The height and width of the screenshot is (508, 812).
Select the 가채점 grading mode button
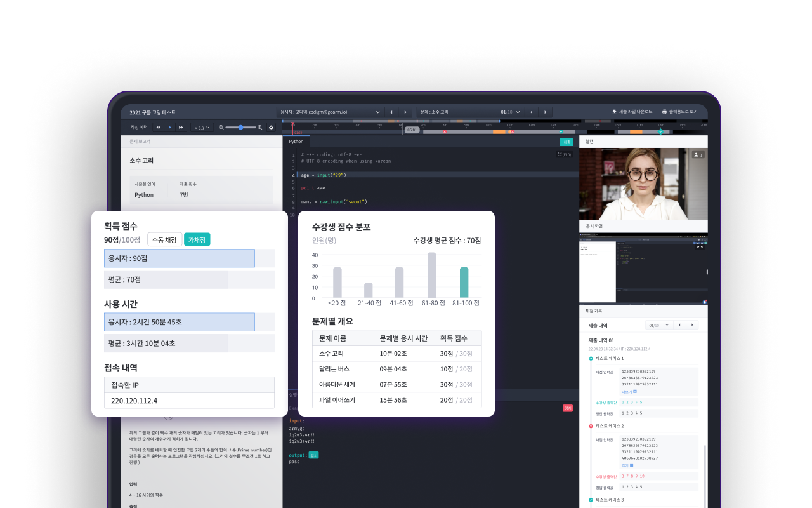(x=197, y=239)
